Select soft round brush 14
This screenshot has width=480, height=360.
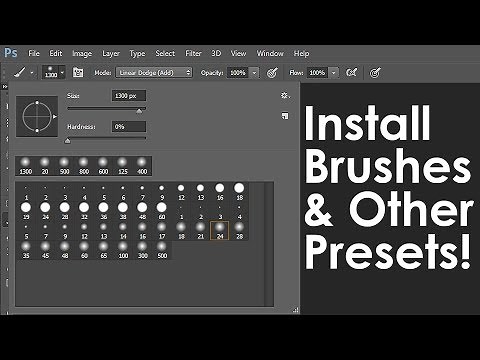123,231
